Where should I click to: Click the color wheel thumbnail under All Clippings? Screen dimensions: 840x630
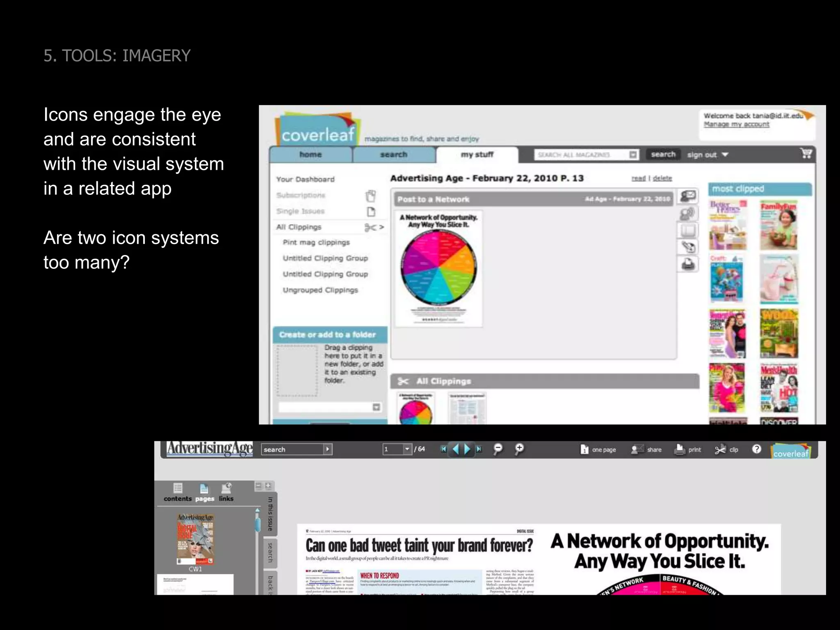(416, 409)
